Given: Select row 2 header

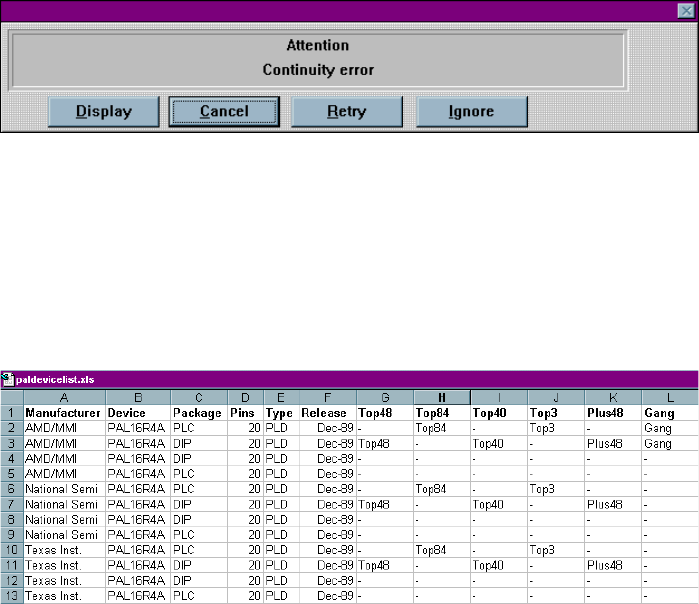Looking at the screenshot, I should [x=12, y=428].
